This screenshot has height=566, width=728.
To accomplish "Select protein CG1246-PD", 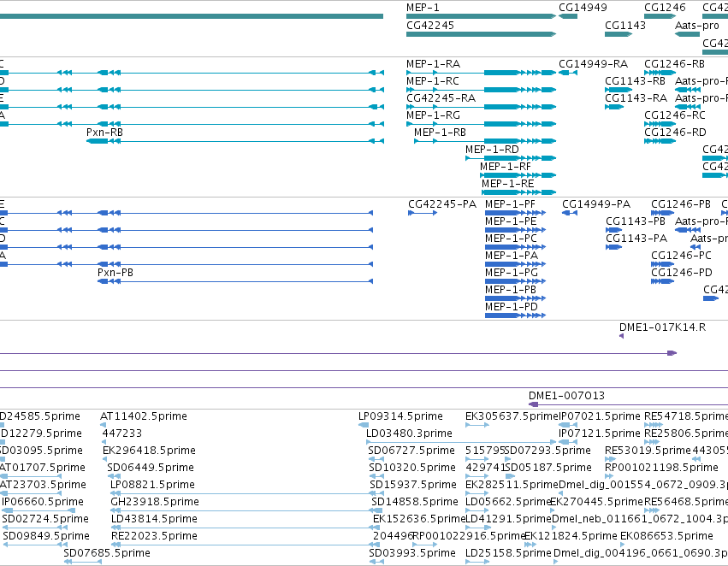I will (662, 281).
